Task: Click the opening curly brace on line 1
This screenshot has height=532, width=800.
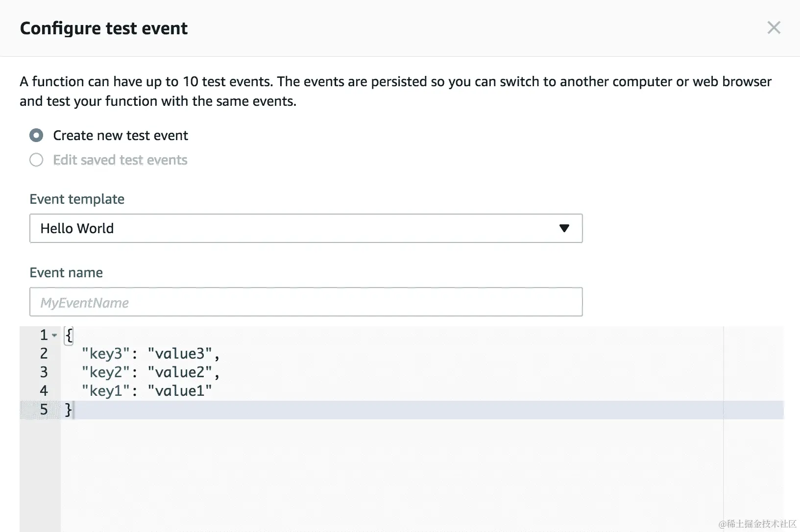Action: click(69, 335)
